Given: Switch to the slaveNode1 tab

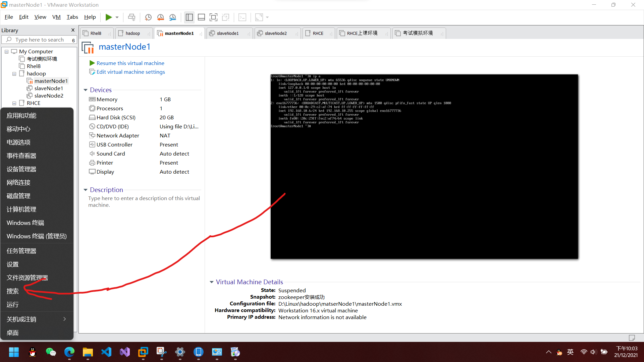Looking at the screenshot, I should (x=227, y=33).
